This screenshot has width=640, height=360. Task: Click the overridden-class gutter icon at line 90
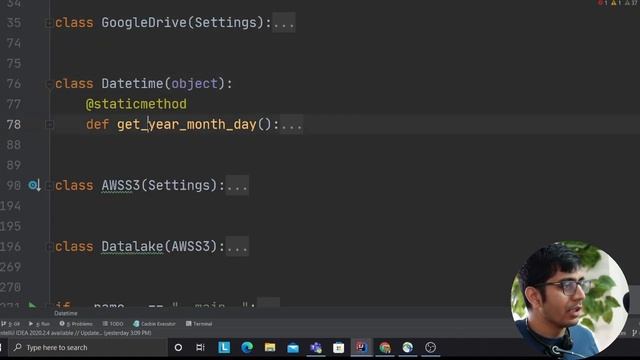coord(34,185)
